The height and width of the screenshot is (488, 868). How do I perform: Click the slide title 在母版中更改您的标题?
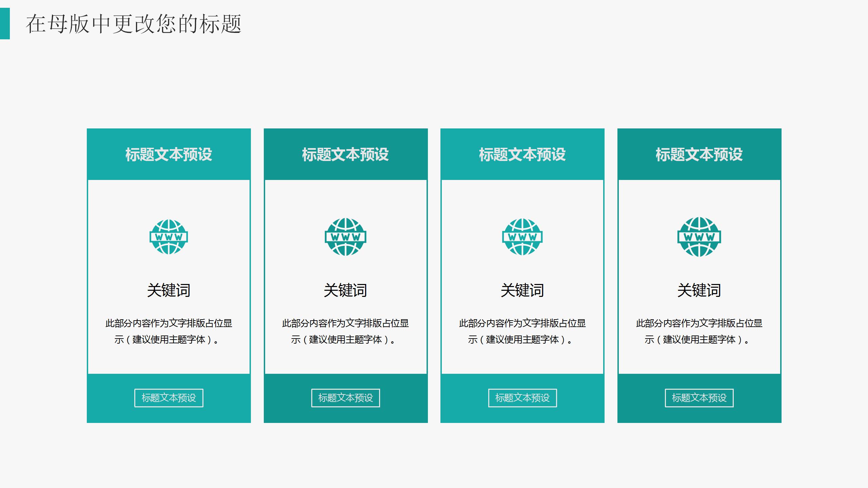[134, 24]
